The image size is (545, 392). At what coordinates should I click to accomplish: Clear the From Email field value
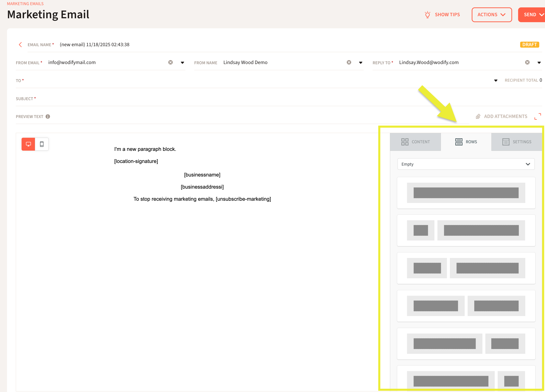[170, 62]
